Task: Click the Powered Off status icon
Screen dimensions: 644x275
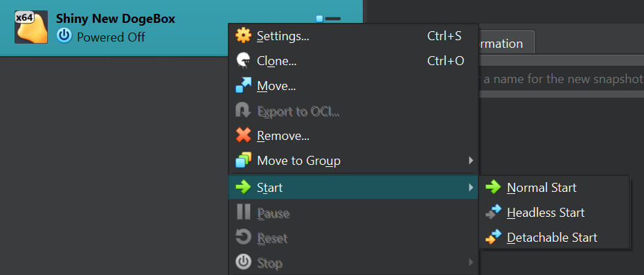Action: [64, 36]
